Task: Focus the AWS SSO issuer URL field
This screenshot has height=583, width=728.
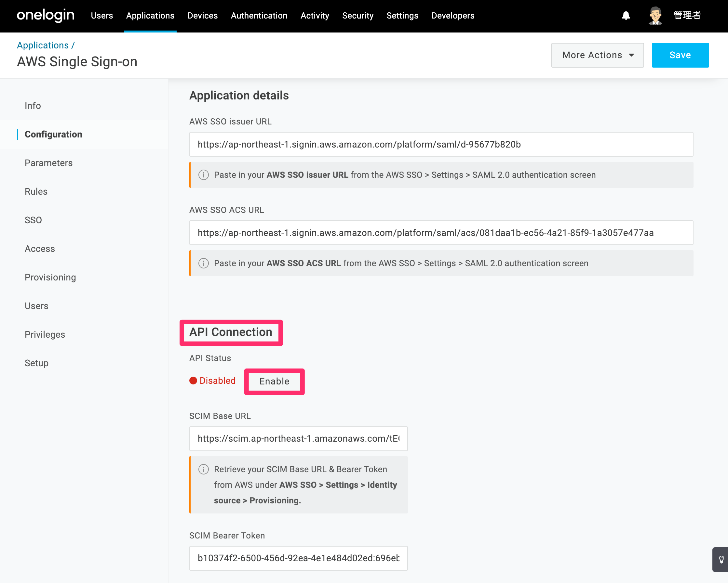Action: click(441, 144)
